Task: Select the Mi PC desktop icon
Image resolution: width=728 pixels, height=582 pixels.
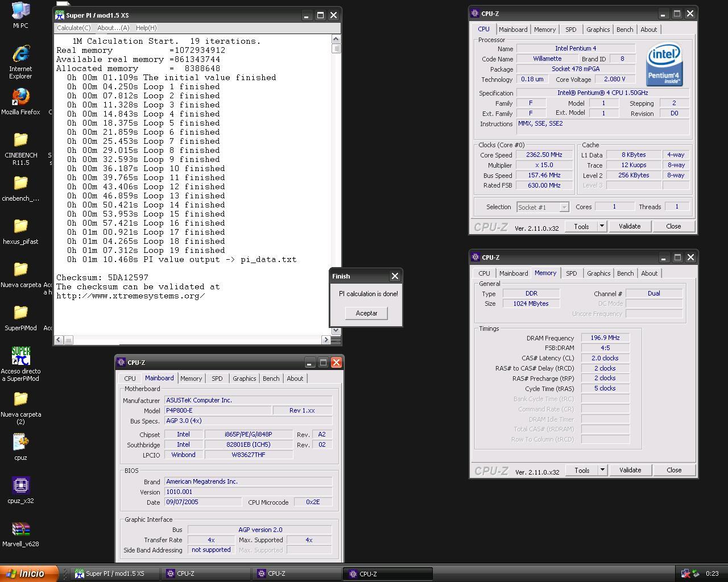Action: click(x=20, y=10)
